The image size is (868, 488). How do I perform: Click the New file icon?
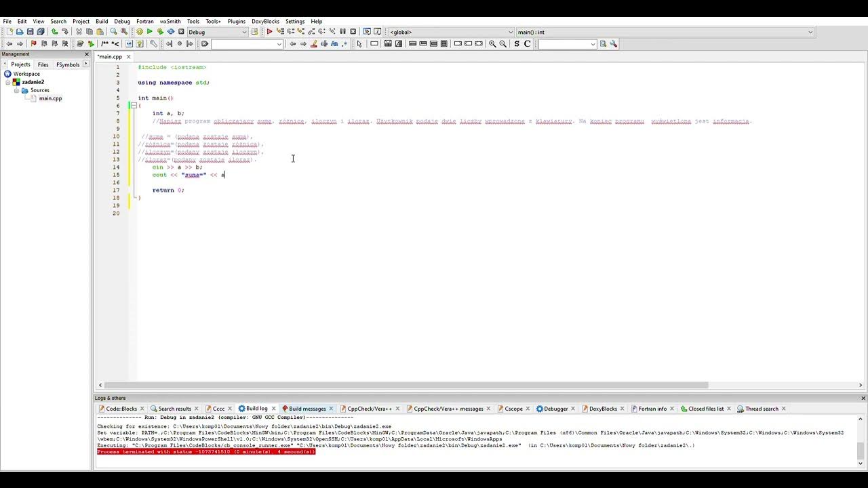[x=9, y=32]
